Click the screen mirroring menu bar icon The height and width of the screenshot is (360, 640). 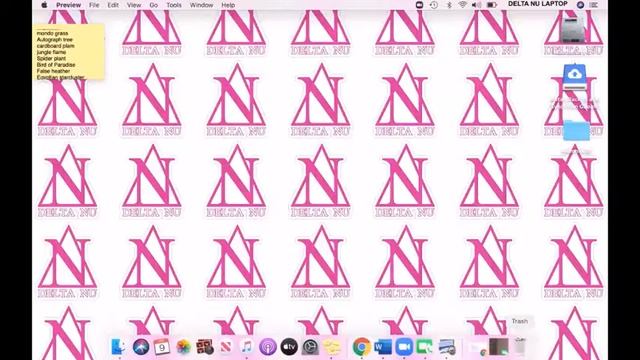click(x=419, y=5)
